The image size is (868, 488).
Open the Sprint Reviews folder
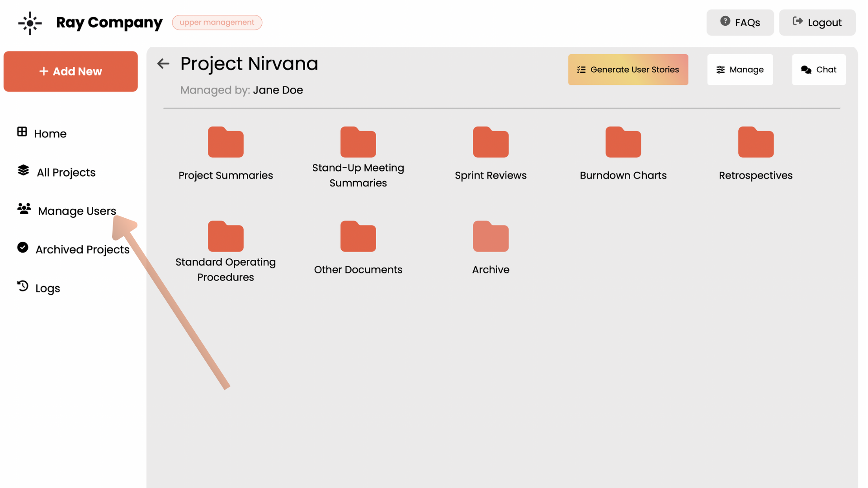click(491, 143)
